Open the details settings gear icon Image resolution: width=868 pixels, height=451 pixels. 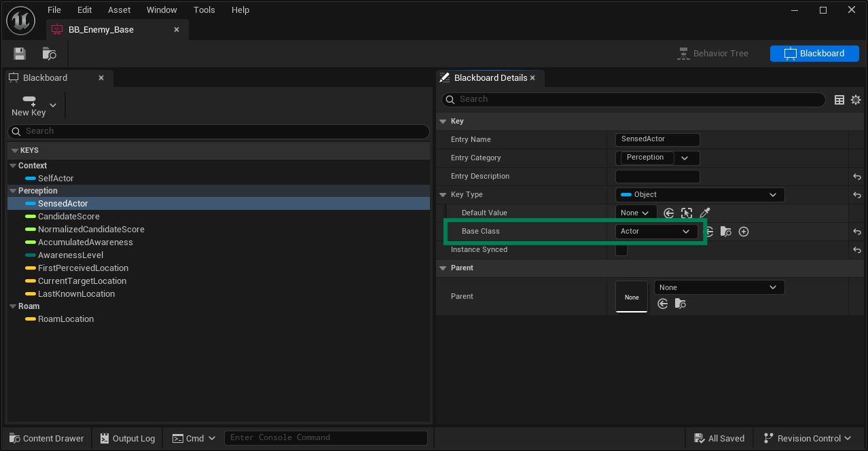[x=856, y=100]
